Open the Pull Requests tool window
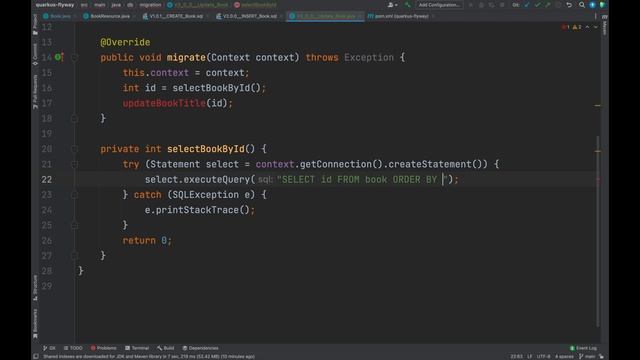640x360 pixels. pos(35,92)
